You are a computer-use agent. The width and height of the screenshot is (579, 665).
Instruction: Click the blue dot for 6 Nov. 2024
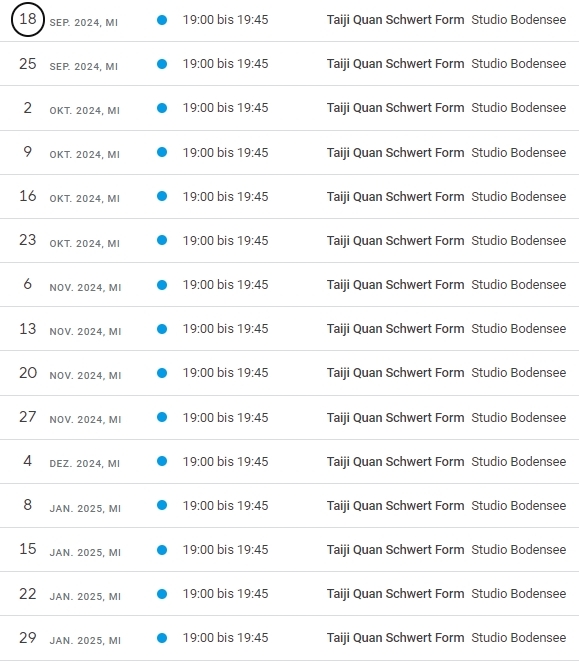(x=162, y=285)
